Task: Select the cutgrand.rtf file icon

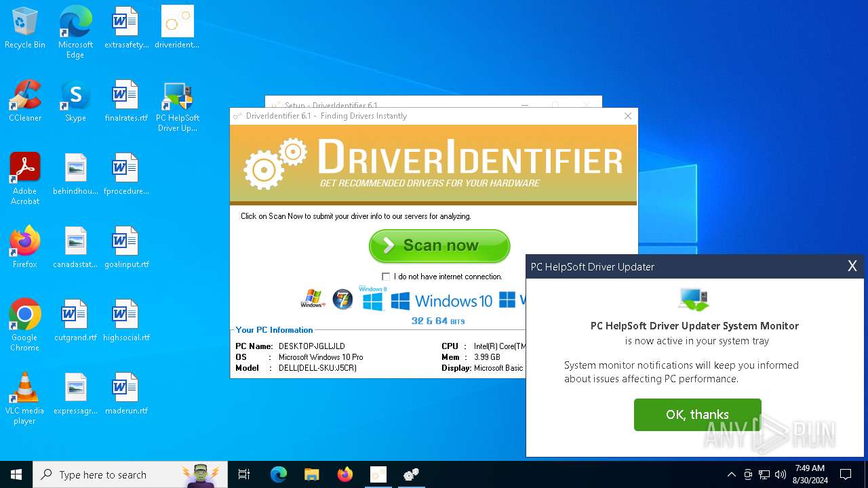Action: click(75, 321)
